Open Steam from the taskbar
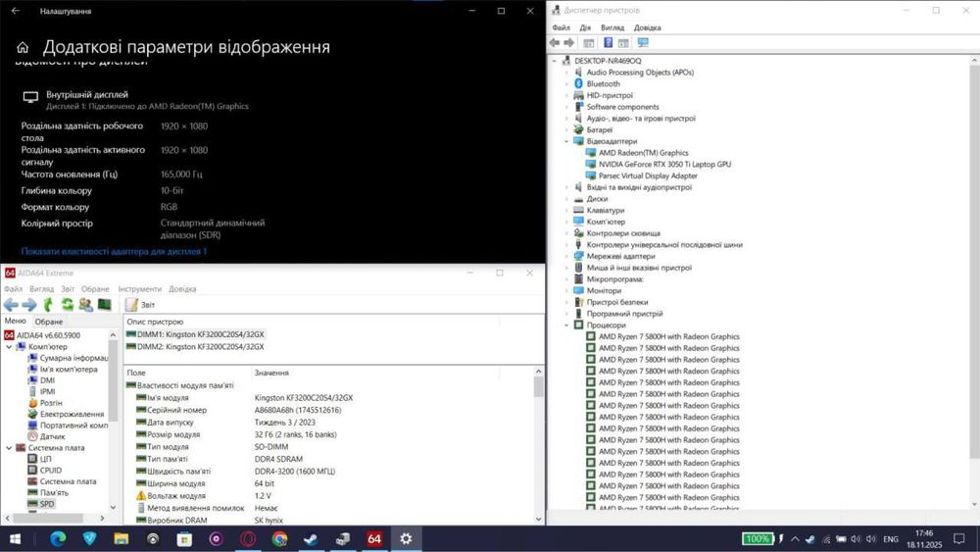This screenshot has width=980, height=552. tap(311, 538)
